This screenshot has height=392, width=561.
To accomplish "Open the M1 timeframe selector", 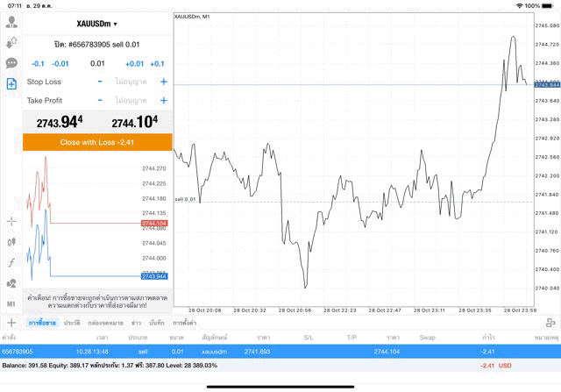I will coord(11,303).
